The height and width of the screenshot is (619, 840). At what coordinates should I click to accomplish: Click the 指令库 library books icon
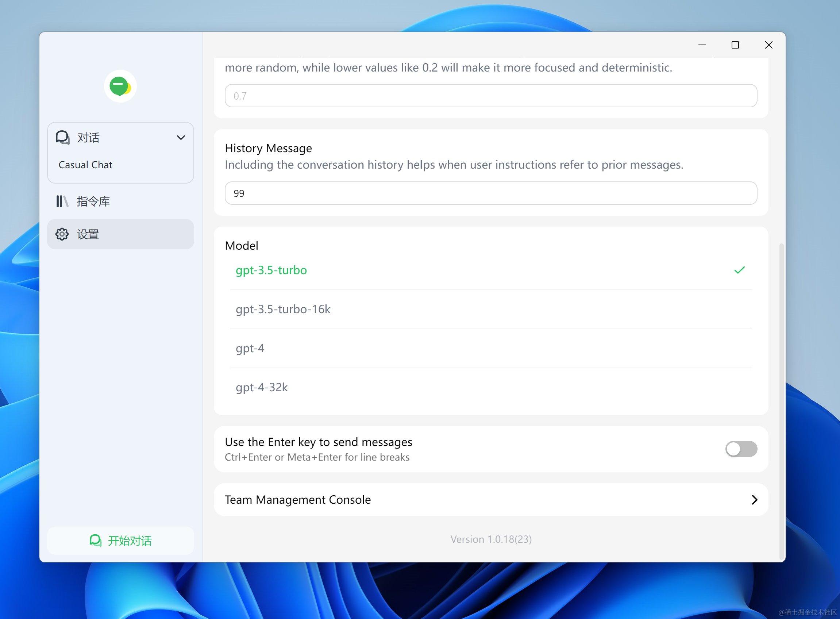tap(62, 201)
